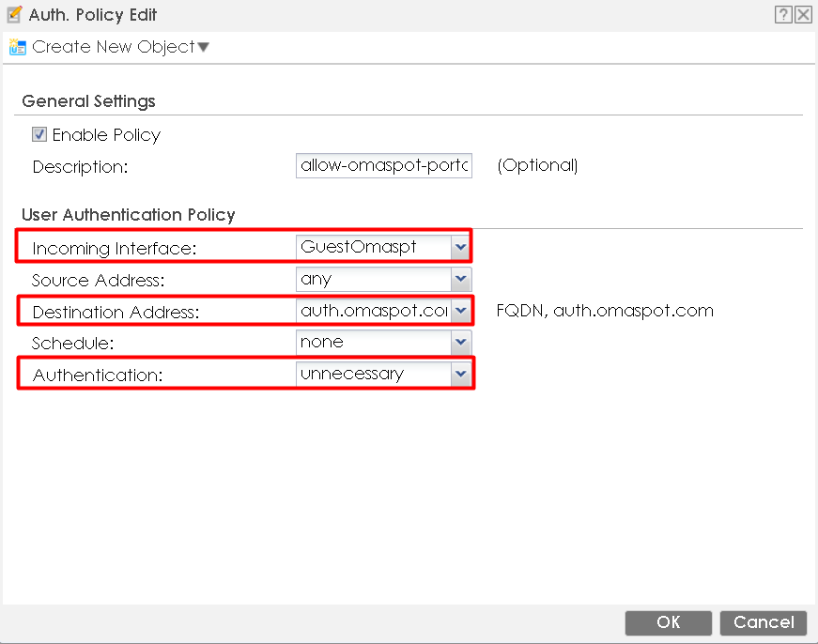Toggle the Enable Policy checkbox
818x644 pixels.
coord(39,134)
